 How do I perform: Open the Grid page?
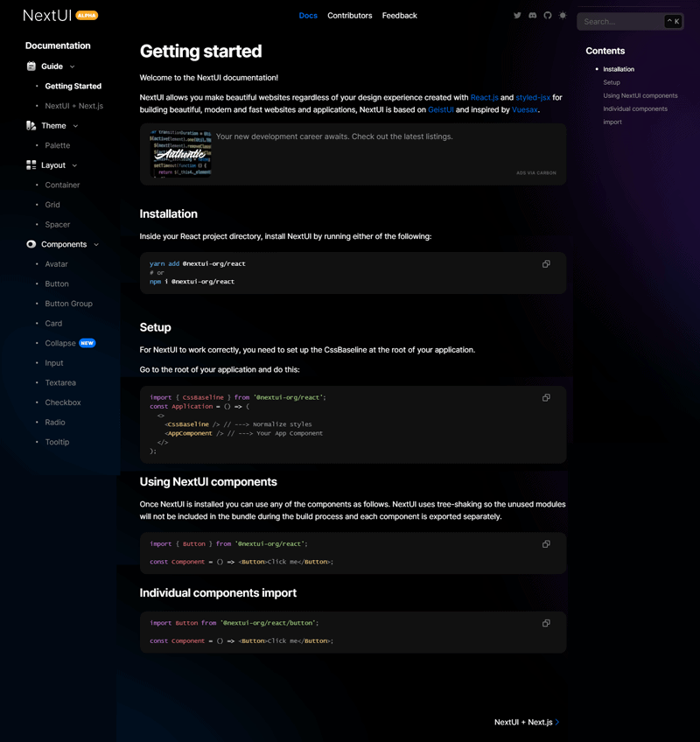(52, 205)
